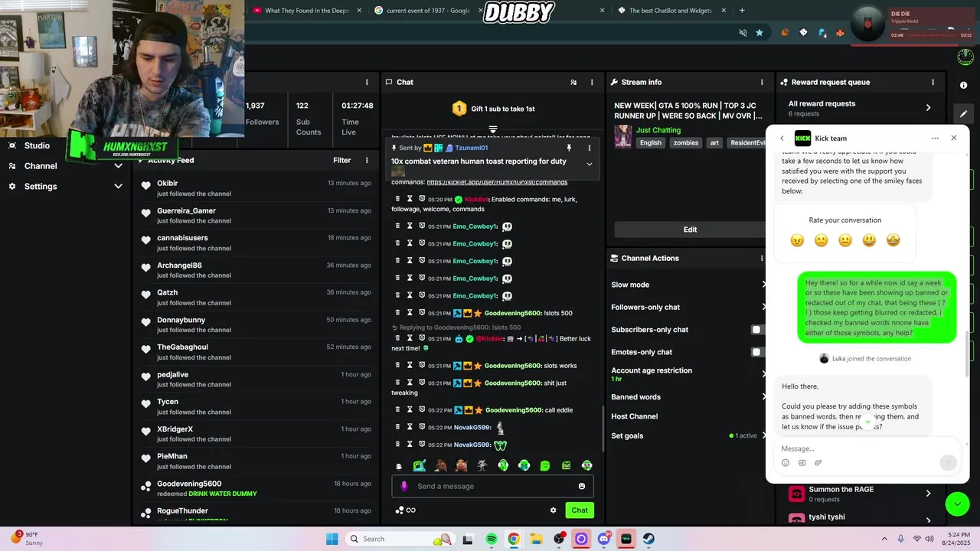The height and width of the screenshot is (551, 980).
Task: Expand the Followers-only chat option
Action: (688, 307)
